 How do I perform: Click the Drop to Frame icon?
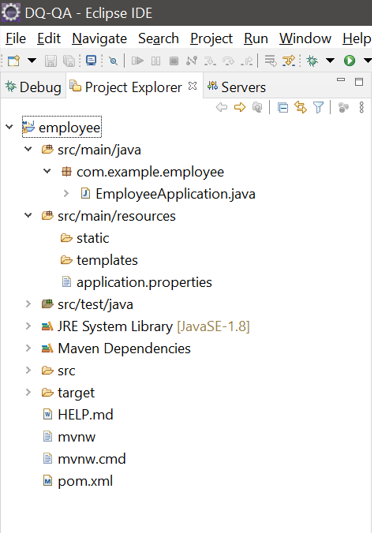click(x=271, y=61)
